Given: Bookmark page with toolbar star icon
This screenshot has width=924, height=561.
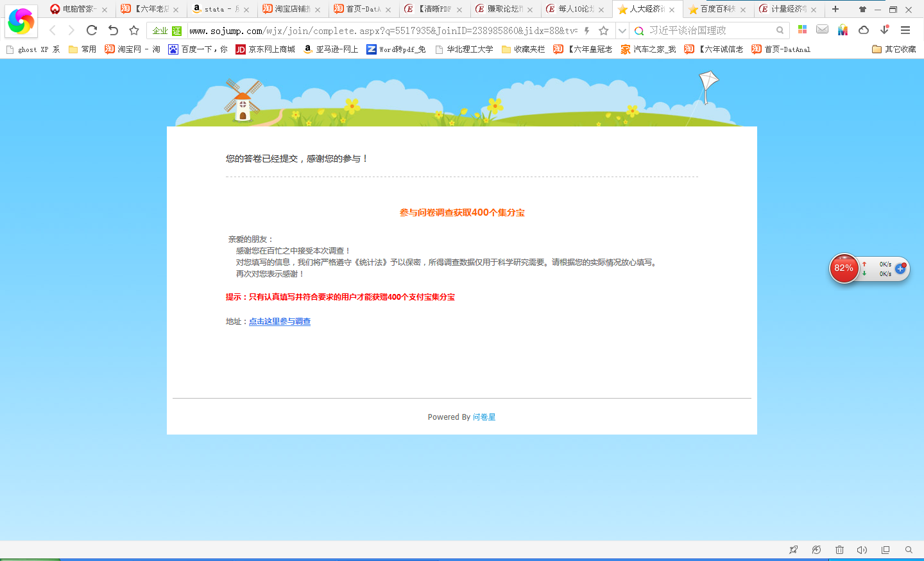Looking at the screenshot, I should (134, 30).
